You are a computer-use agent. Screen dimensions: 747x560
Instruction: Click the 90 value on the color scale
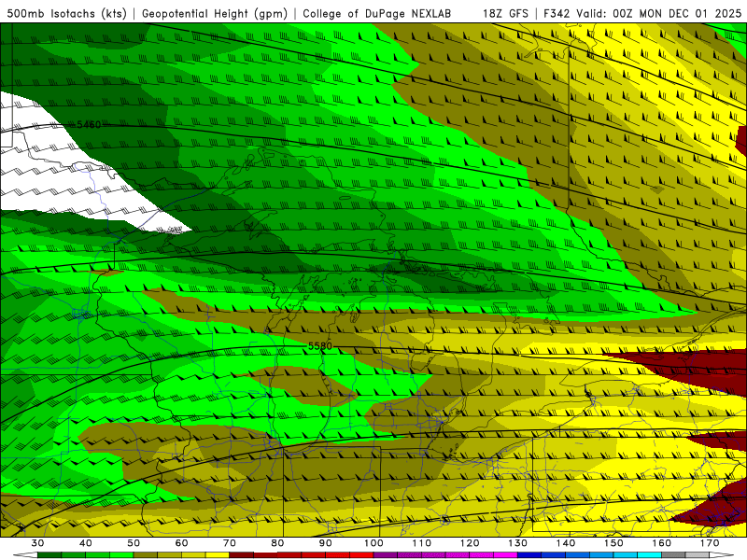click(x=325, y=543)
